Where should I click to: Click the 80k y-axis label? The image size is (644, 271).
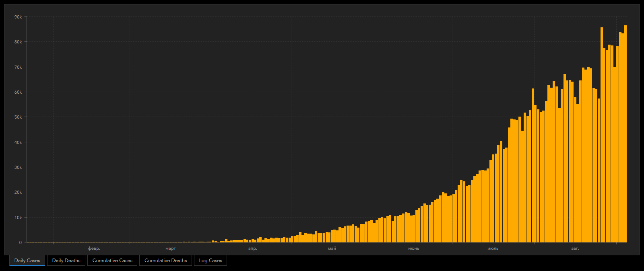[x=18, y=42]
